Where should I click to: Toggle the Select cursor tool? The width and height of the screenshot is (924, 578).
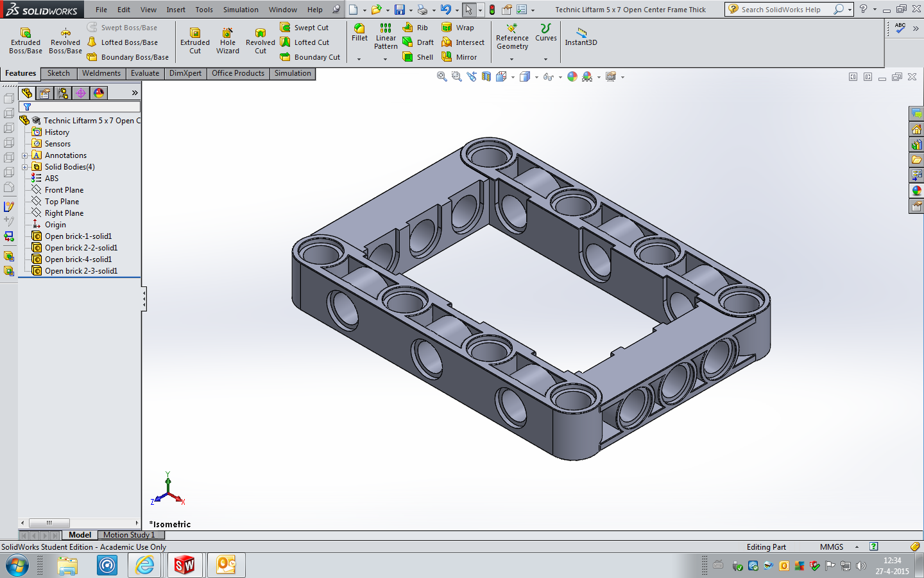click(x=469, y=10)
